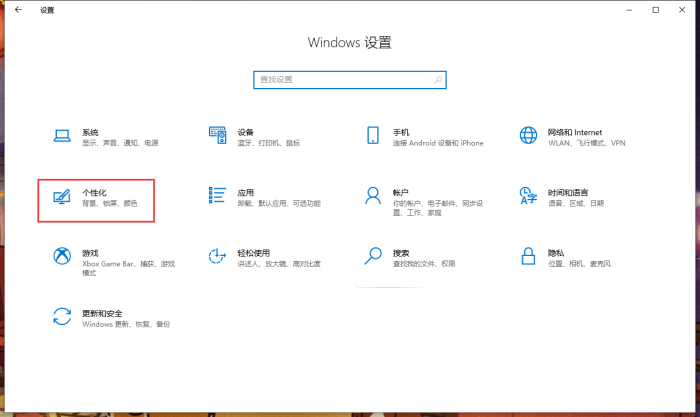Open the 轻松使用 accessibility icon
The image size is (700, 417).
(x=218, y=257)
